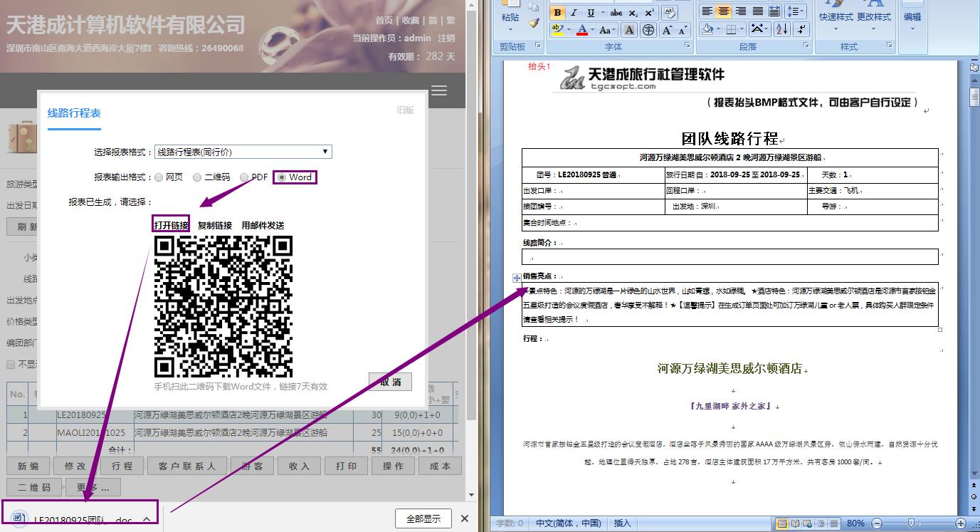Open the borders dropdown arrow
This screenshot has width=980, height=532.
tap(742, 30)
